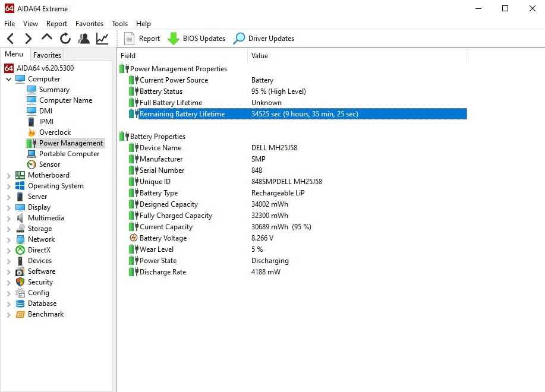This screenshot has width=545, height=392.
Task: Collapse the Computer tree node
Action: [x=9, y=79]
